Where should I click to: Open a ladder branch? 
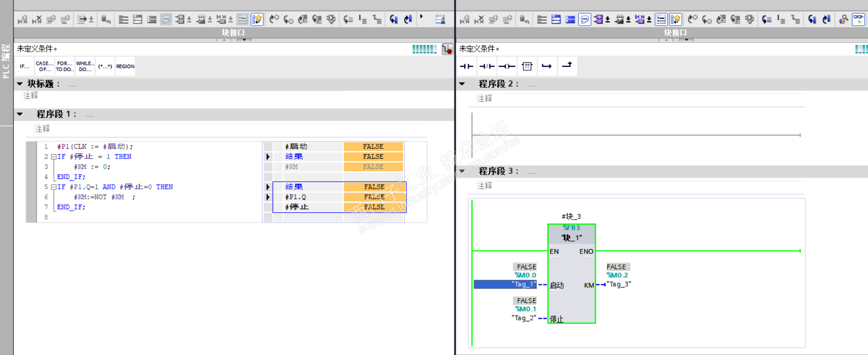547,66
